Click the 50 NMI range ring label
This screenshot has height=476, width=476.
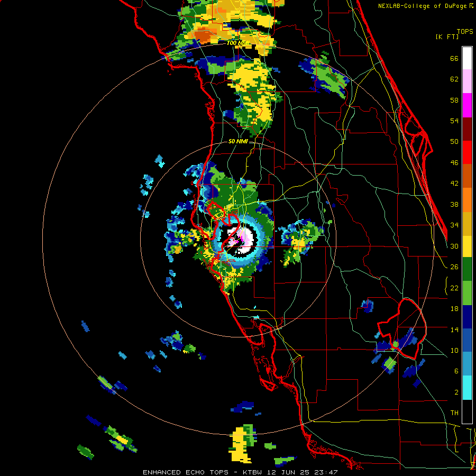pyautogui.click(x=237, y=141)
